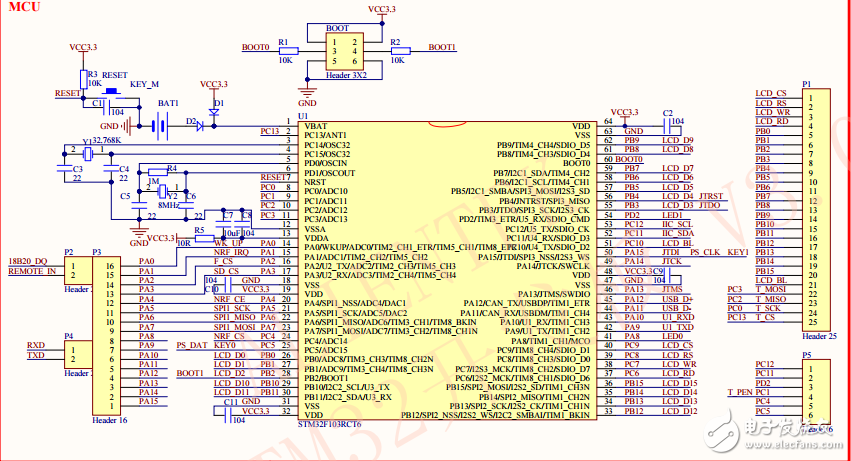
Task: Select the P3 Header 16 connector
Action: point(109,333)
